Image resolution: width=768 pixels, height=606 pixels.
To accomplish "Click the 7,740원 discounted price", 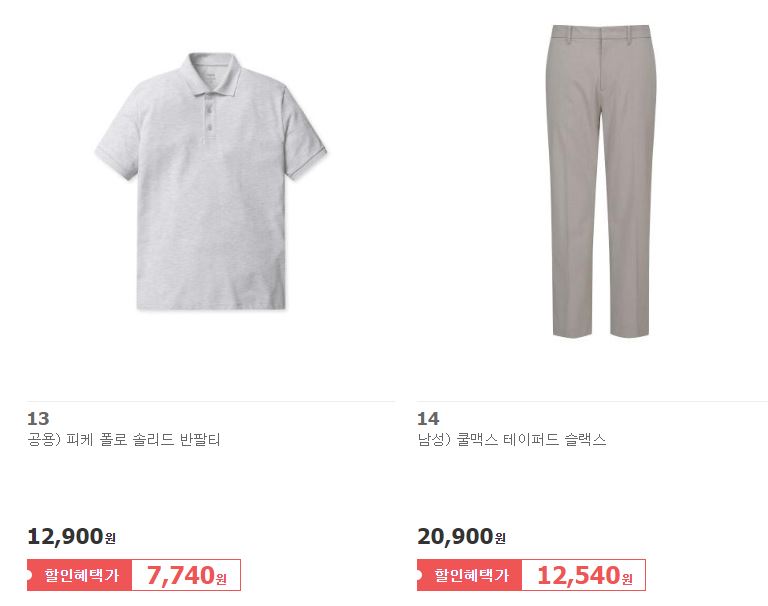I will 187,575.
